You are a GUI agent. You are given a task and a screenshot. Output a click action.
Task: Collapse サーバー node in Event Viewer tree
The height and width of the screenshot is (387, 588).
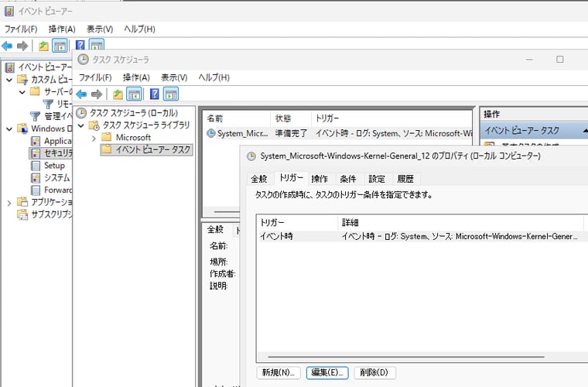tap(22, 92)
